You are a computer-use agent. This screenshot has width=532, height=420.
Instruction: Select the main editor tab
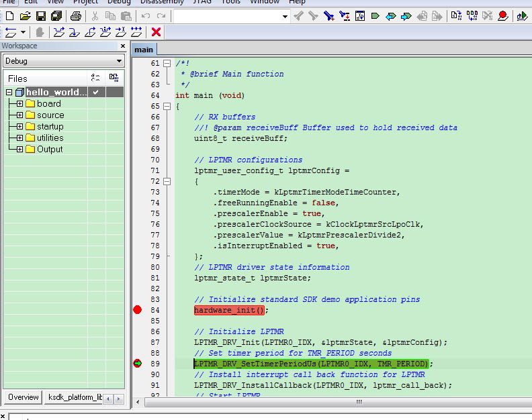(144, 50)
